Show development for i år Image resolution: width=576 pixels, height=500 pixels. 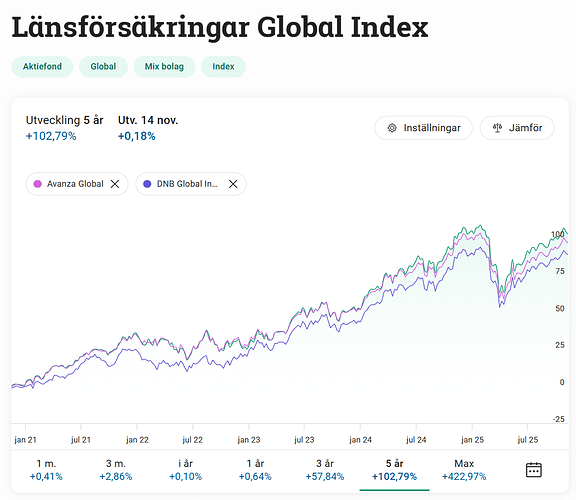(186, 470)
